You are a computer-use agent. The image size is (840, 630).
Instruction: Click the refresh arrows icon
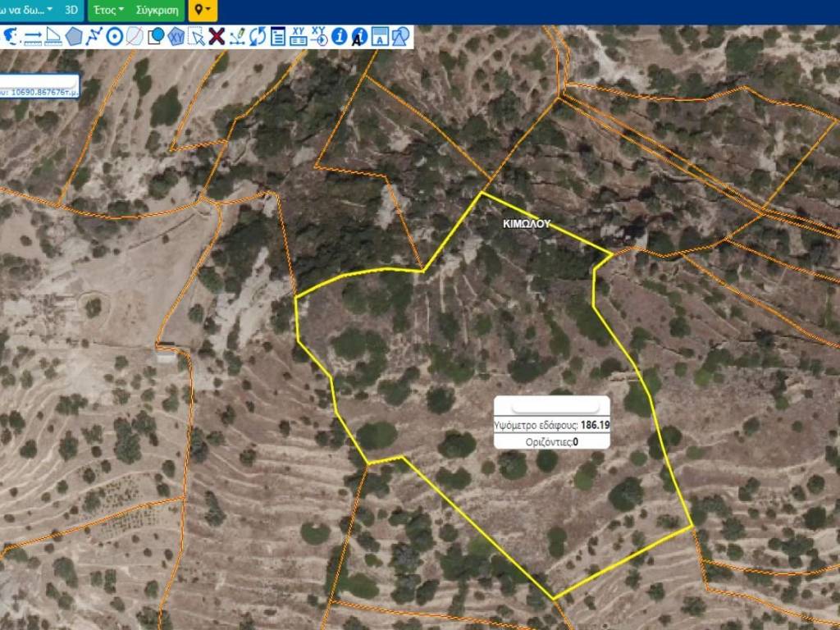[258, 36]
